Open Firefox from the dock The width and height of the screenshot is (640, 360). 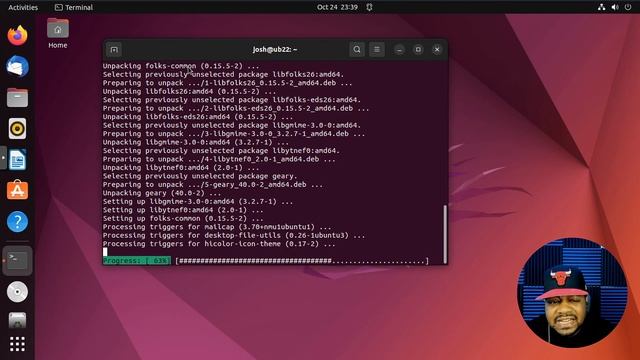pos(17,36)
